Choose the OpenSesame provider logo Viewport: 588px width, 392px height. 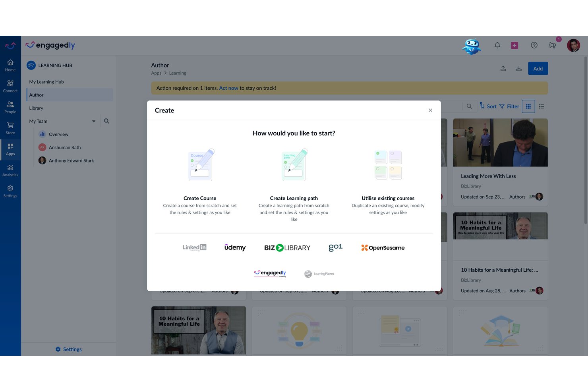coord(383,248)
